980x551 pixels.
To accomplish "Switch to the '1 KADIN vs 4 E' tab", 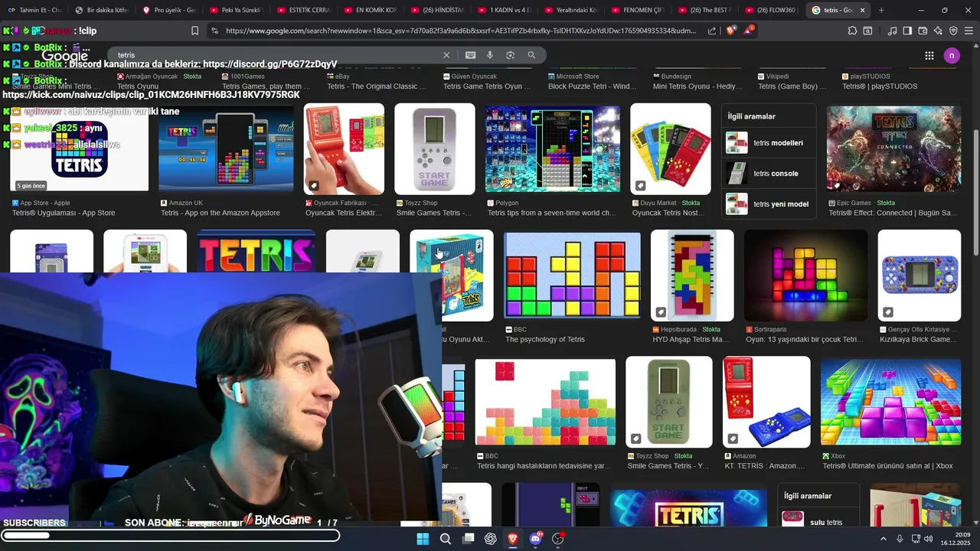I will click(505, 10).
